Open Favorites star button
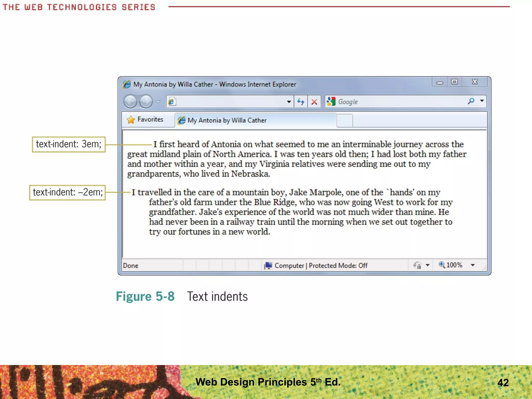Viewport: 532px width, 399px height. point(145,119)
